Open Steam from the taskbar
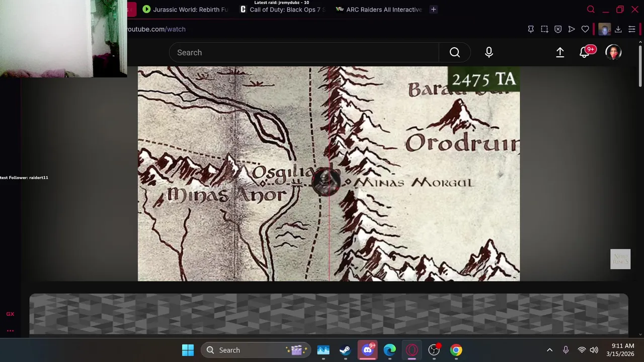Viewport: 644px width, 362px height. pos(345,350)
